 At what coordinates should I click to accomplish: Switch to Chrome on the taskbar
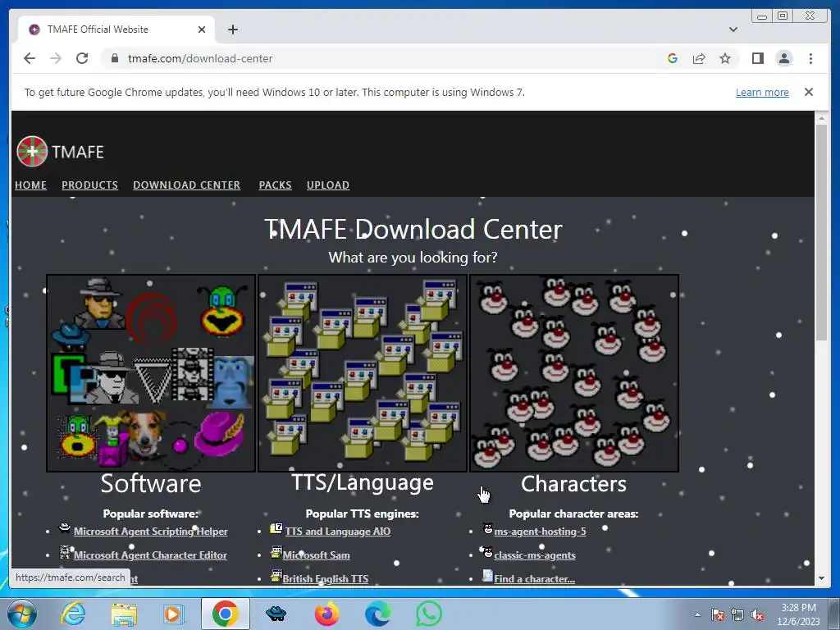[226, 614]
